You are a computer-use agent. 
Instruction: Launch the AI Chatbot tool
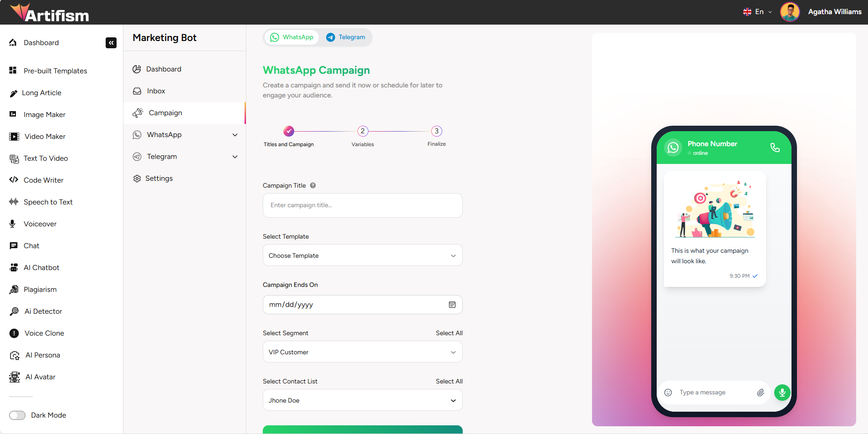[x=41, y=267]
